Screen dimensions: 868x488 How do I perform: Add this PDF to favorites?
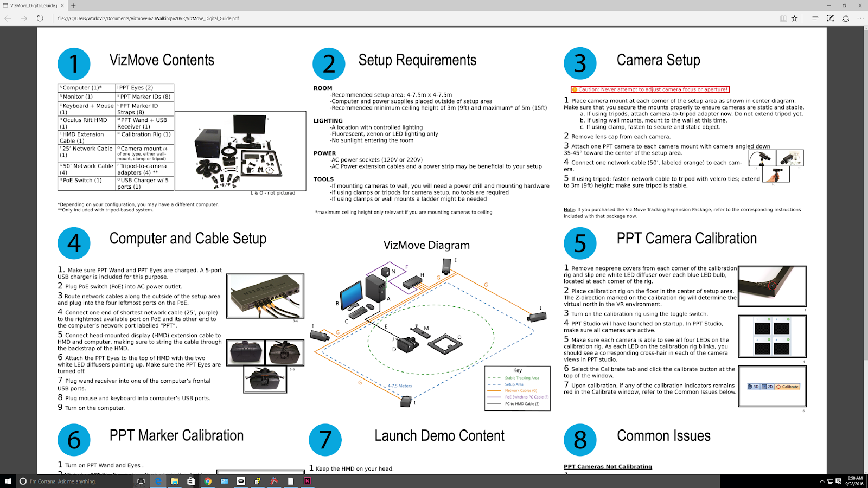click(795, 18)
